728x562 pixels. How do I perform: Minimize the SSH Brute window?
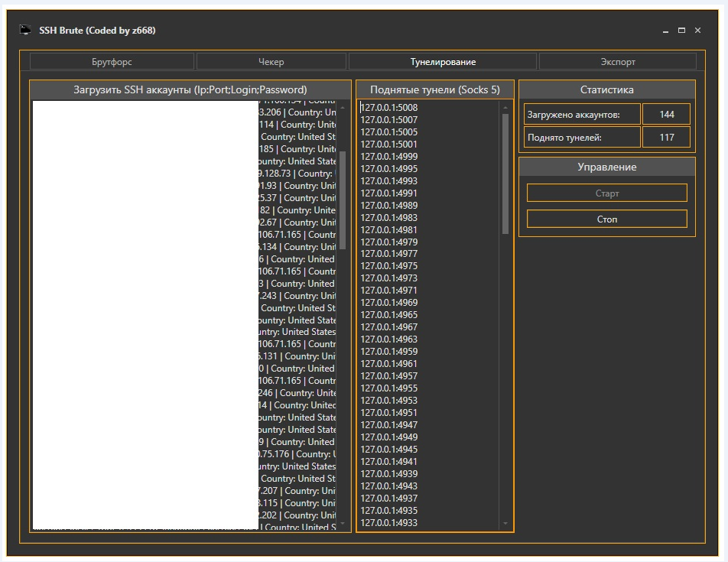pyautogui.click(x=665, y=31)
